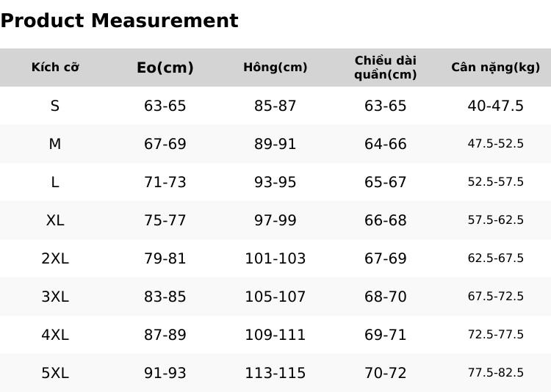Screen dimensions: 551x392
Task: Select the size L row label
Action: pyautogui.click(x=55, y=182)
